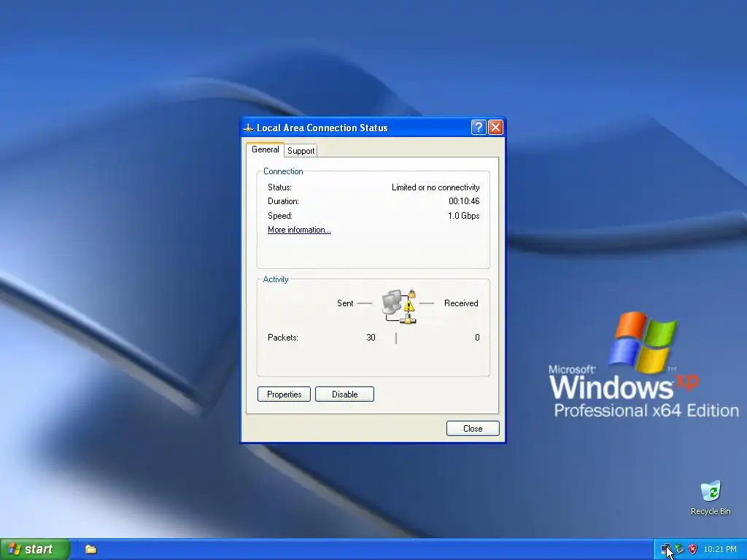This screenshot has width=747, height=560.
Task: Click the speed value 1.0 Gbps
Action: tap(463, 216)
